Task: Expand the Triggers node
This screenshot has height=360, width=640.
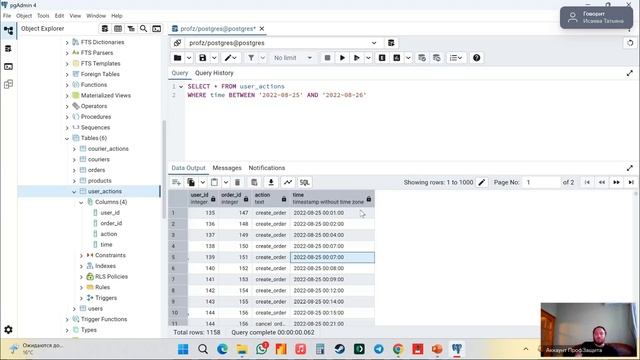Action: click(81, 298)
